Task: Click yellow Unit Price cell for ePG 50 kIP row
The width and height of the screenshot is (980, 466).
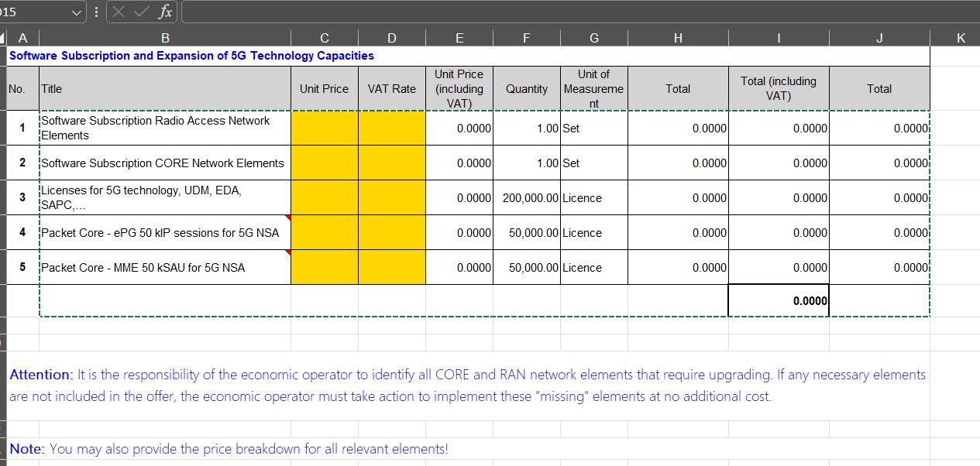Action: (325, 232)
